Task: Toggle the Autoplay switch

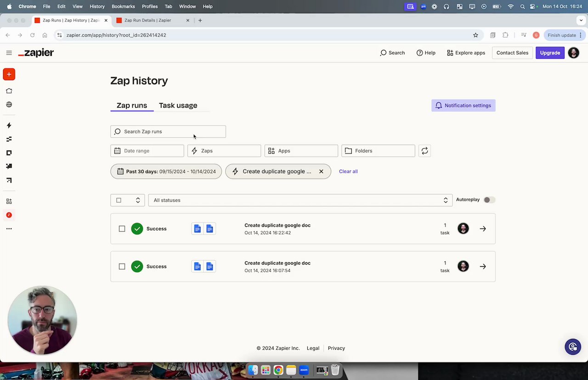Action: 489,200
